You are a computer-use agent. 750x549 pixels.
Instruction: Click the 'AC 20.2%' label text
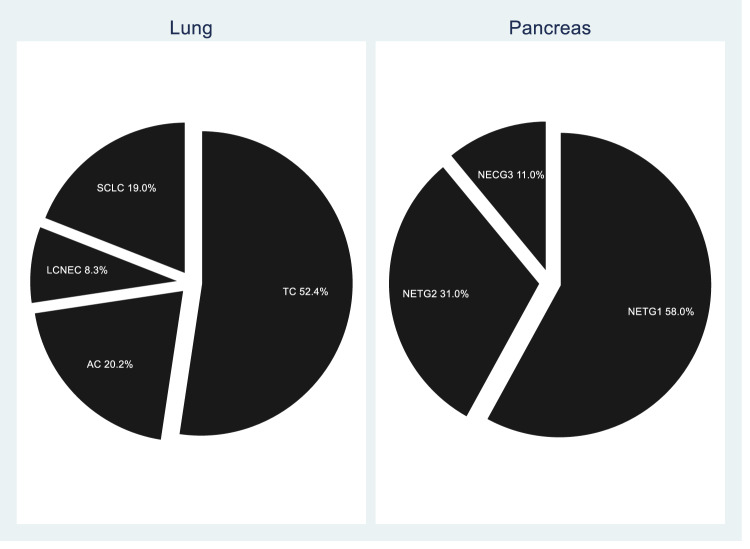pyautogui.click(x=110, y=364)
